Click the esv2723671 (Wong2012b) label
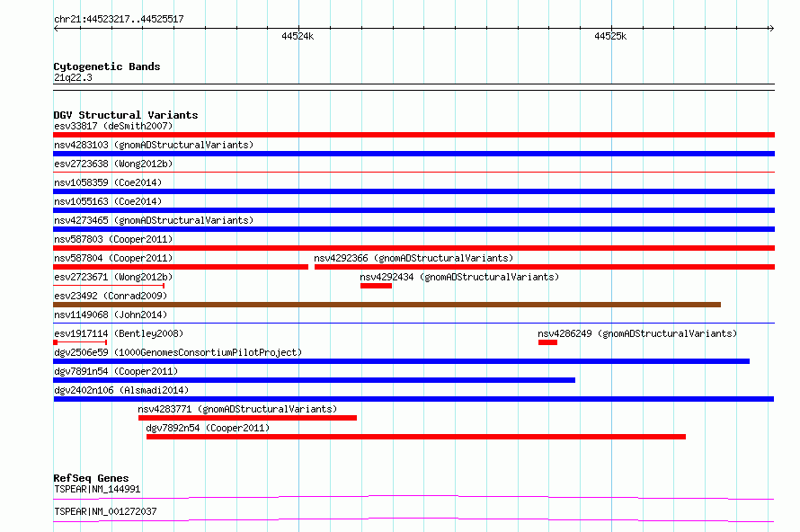800x532 pixels. click(x=113, y=277)
